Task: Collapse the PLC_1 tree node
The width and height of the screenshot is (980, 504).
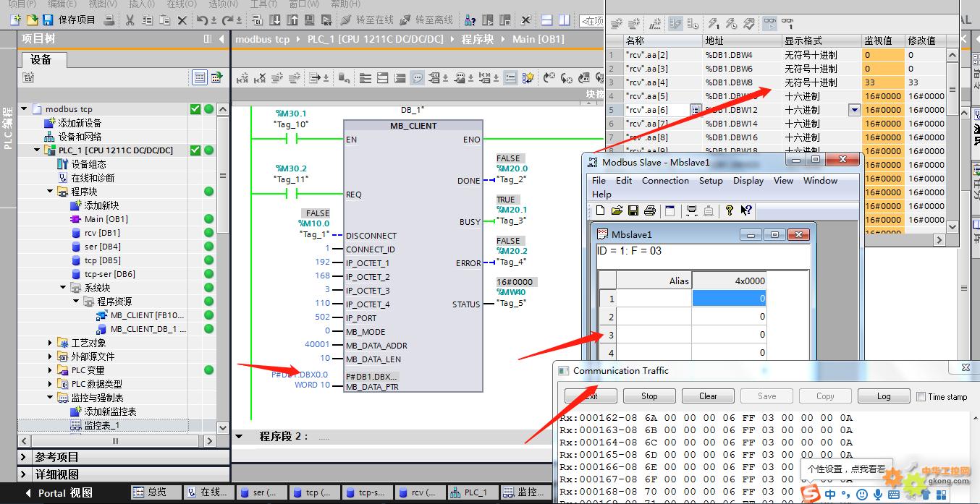Action: (x=38, y=150)
